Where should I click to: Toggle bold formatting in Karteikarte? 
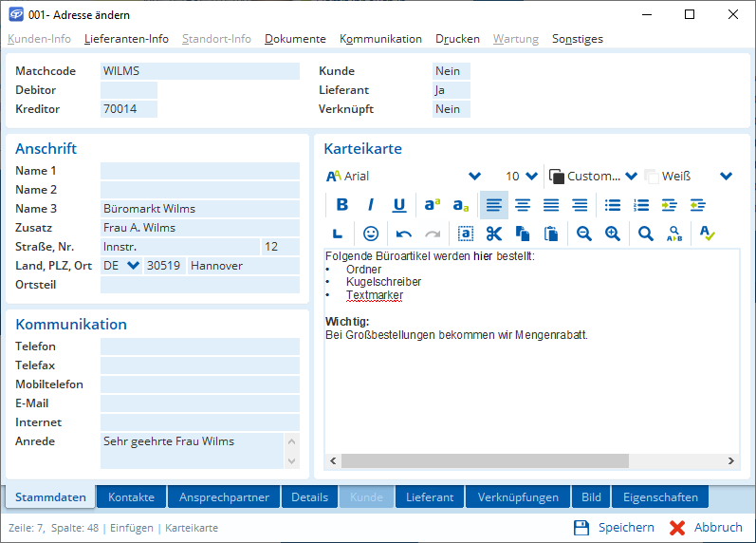tap(342, 205)
